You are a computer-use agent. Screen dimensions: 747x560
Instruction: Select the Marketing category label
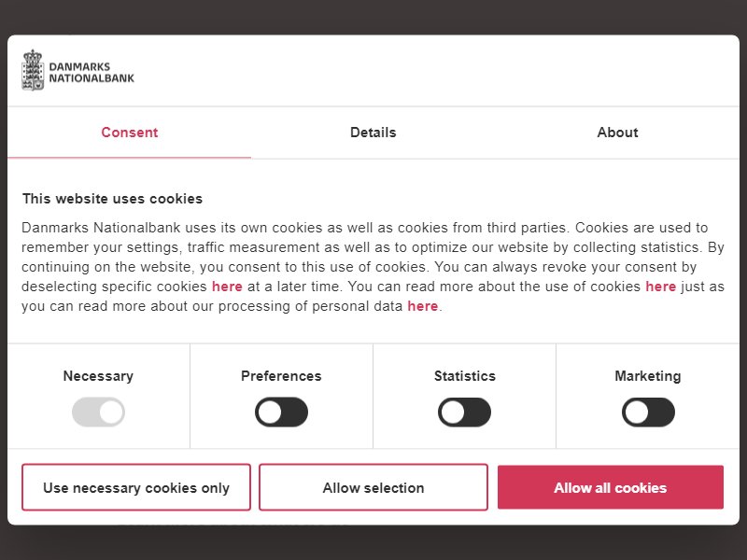click(x=648, y=376)
